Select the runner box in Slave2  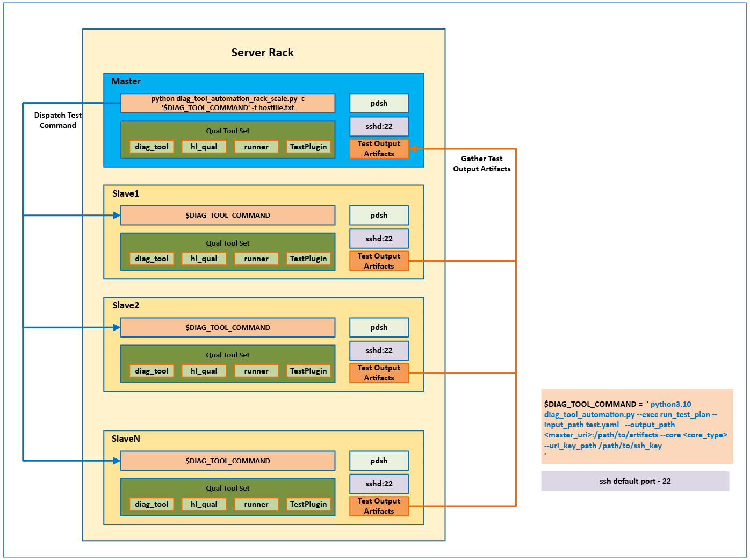256,371
